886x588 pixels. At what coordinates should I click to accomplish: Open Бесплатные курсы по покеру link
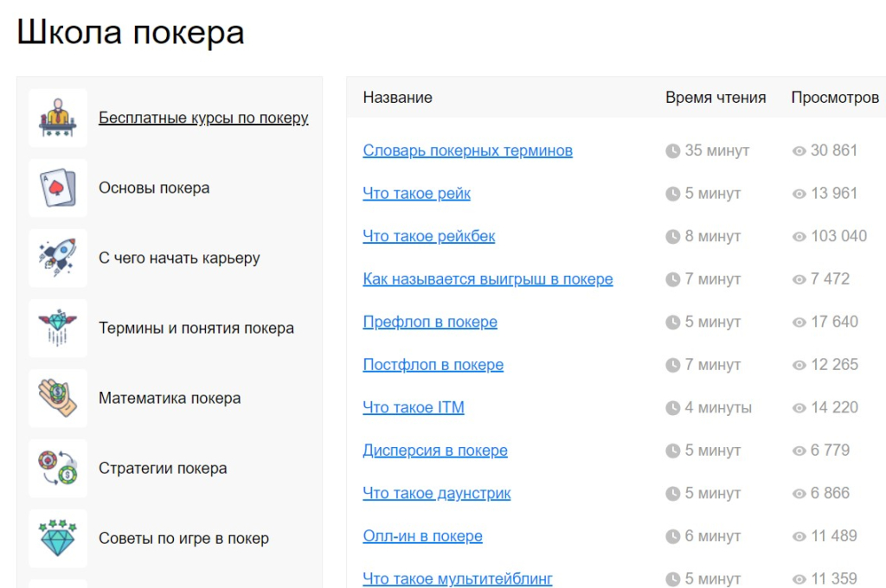pos(203,118)
